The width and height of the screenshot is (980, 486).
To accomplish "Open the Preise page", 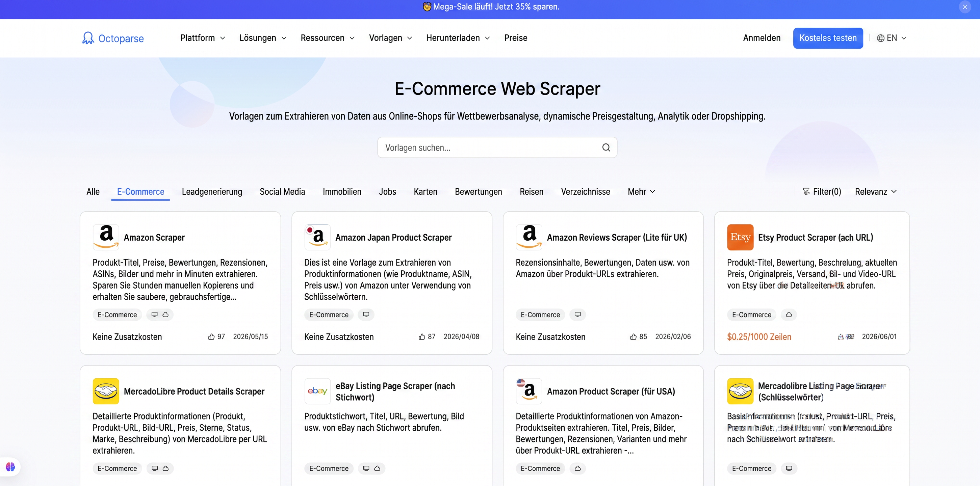I will pyautogui.click(x=515, y=38).
